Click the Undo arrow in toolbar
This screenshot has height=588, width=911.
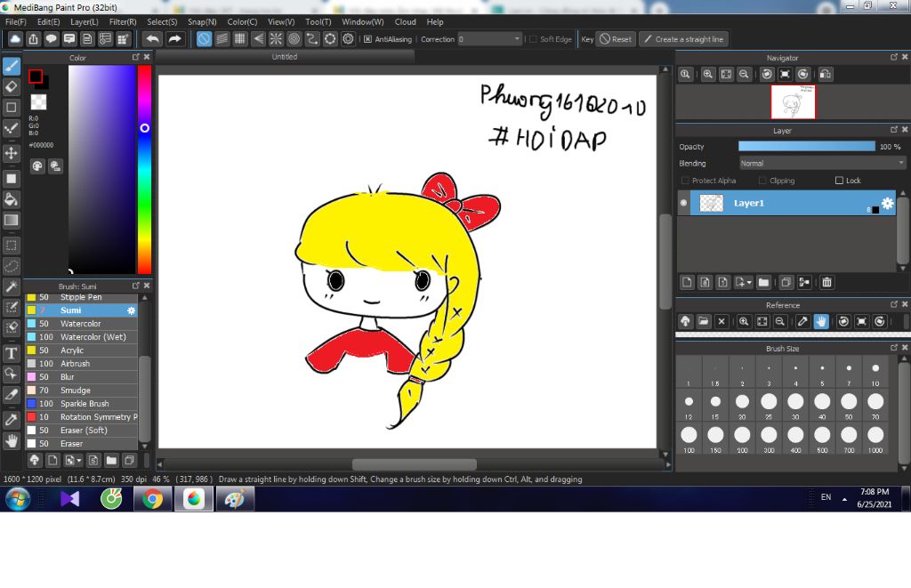153,39
